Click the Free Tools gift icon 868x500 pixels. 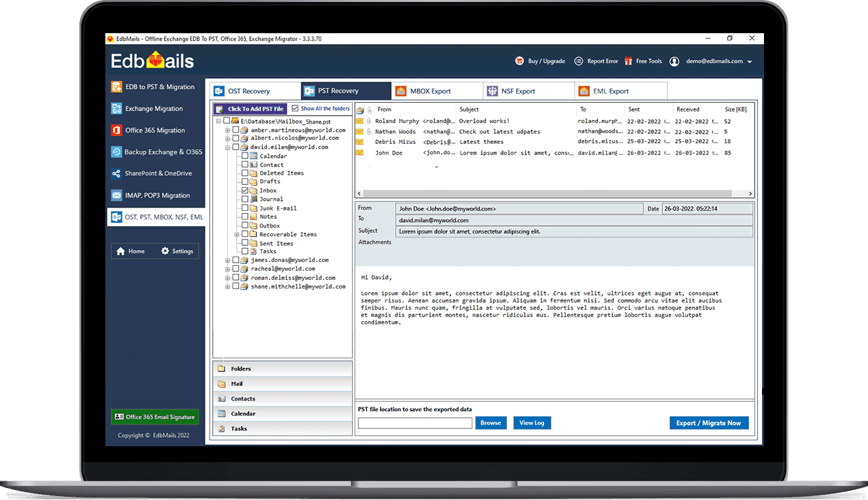[x=628, y=61]
